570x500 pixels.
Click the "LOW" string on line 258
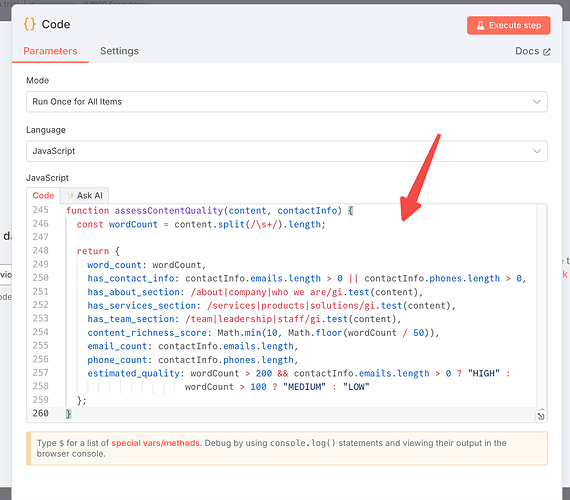tap(356, 387)
